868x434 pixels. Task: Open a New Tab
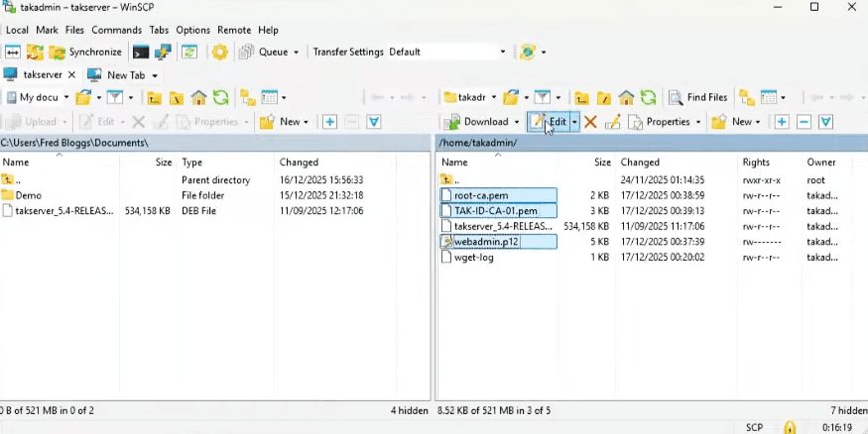point(117,75)
